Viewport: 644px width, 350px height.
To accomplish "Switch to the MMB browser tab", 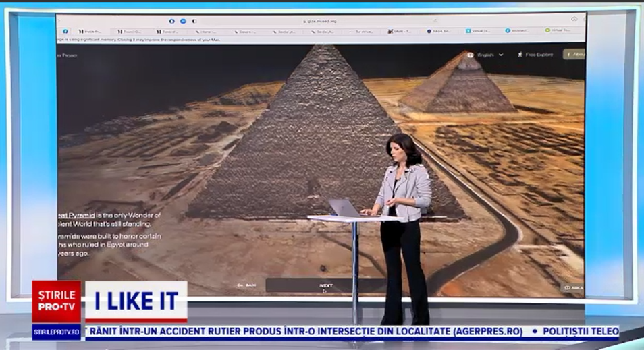I will (x=399, y=31).
